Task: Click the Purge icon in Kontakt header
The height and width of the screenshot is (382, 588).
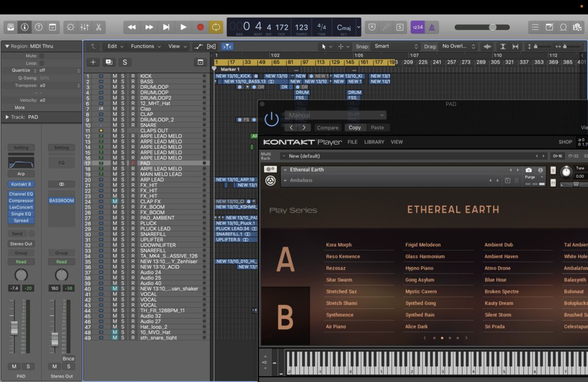Action: 530,177
